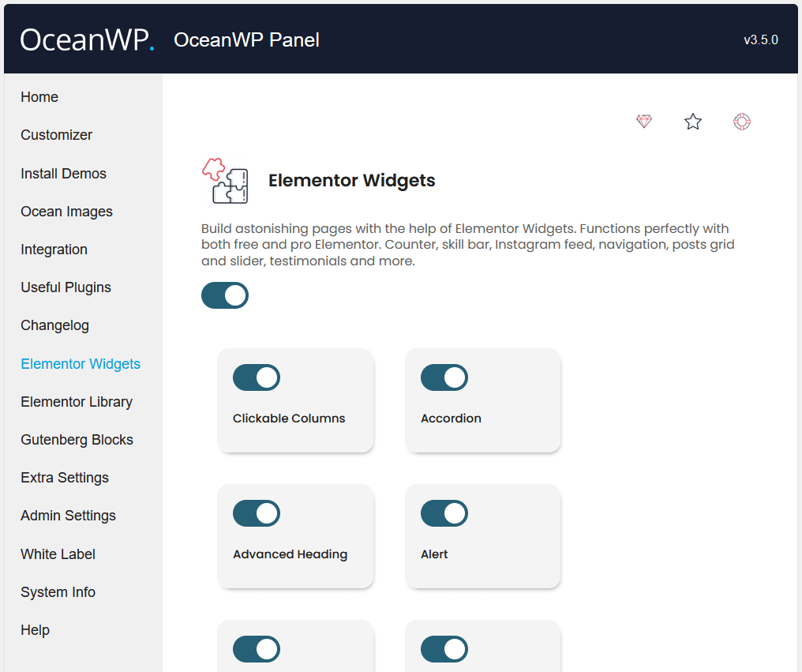Open Admin Settings page
The image size is (802, 672).
click(x=68, y=516)
